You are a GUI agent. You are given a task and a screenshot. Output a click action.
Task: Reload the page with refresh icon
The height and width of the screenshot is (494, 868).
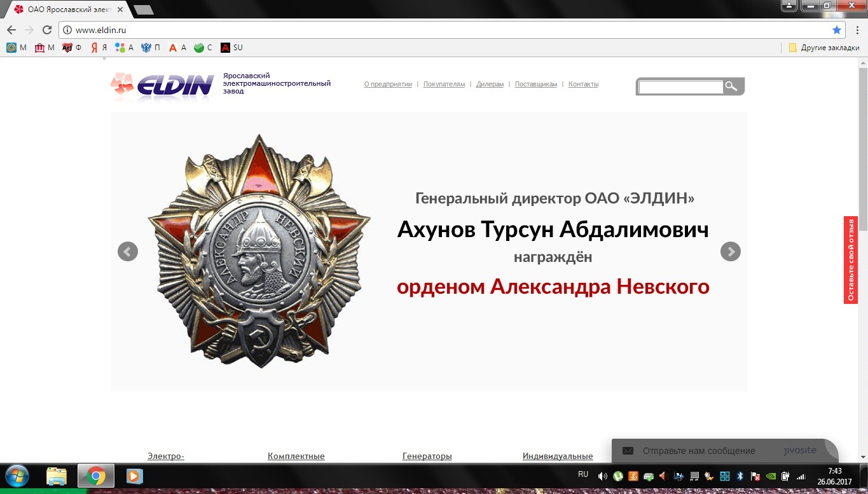[47, 30]
